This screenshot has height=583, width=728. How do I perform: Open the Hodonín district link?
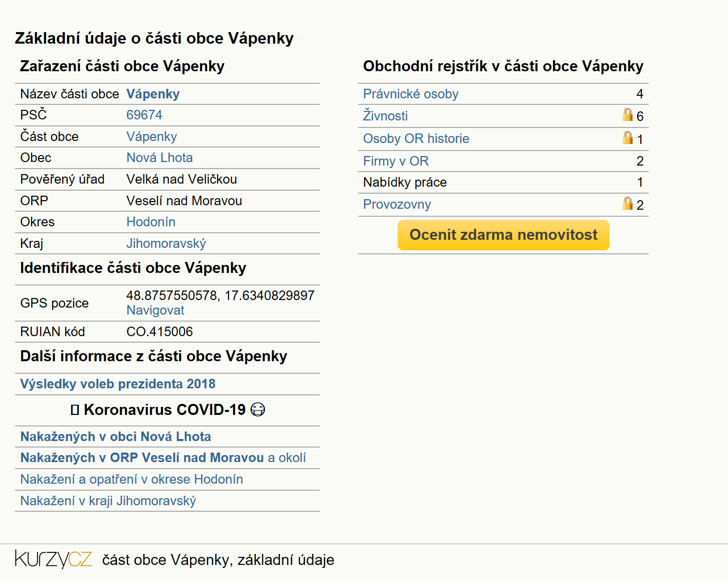coord(151,222)
